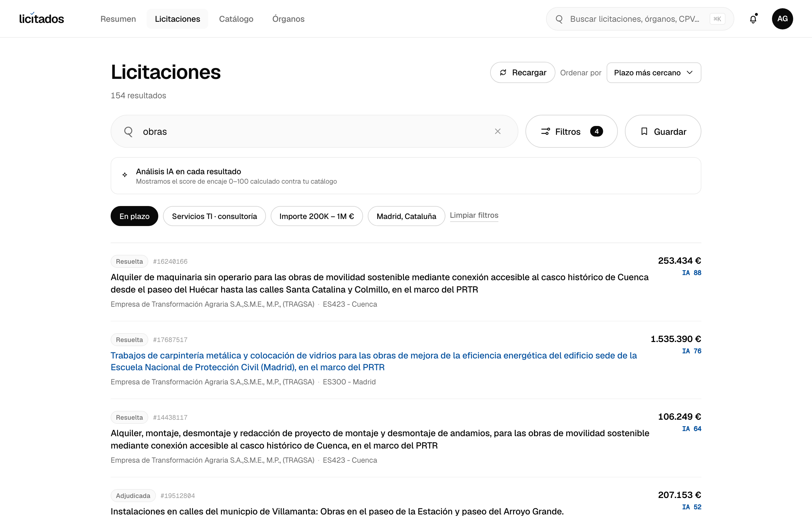Focus the global 'Buscar licitaciones' search field

(640, 19)
